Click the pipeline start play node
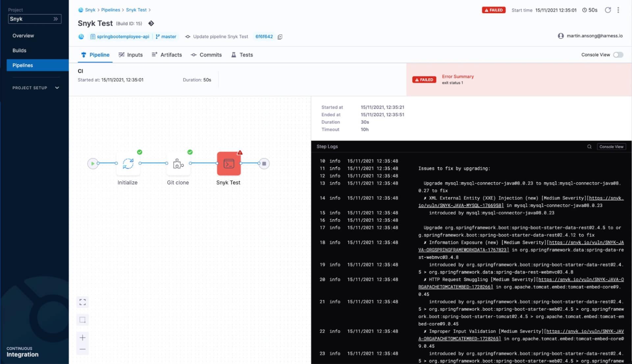 [93, 164]
